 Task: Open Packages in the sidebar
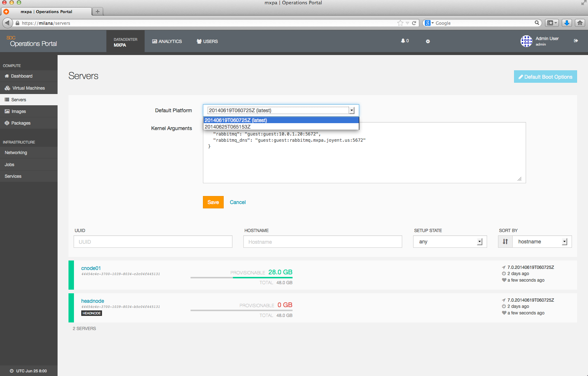(29, 123)
